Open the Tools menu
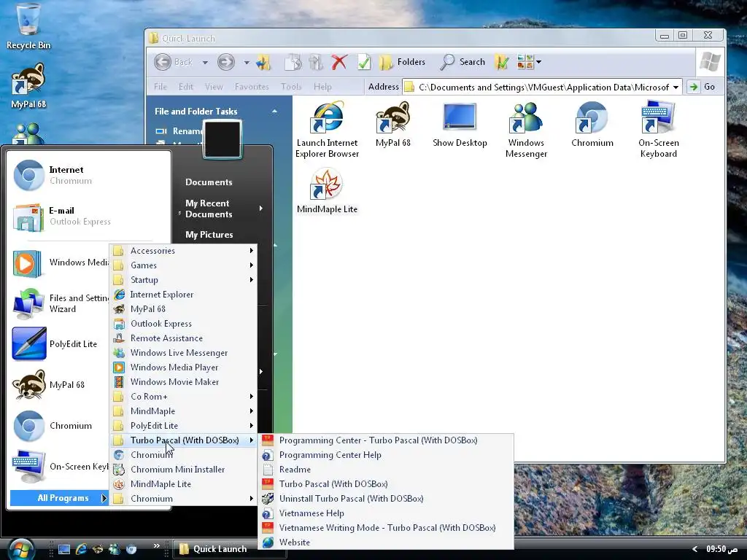 click(291, 87)
